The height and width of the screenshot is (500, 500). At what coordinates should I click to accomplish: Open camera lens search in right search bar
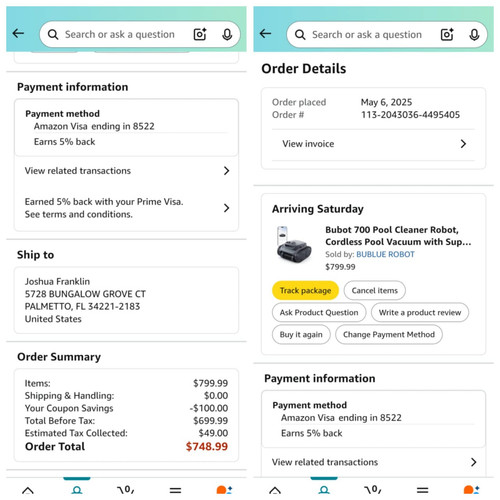click(x=447, y=34)
